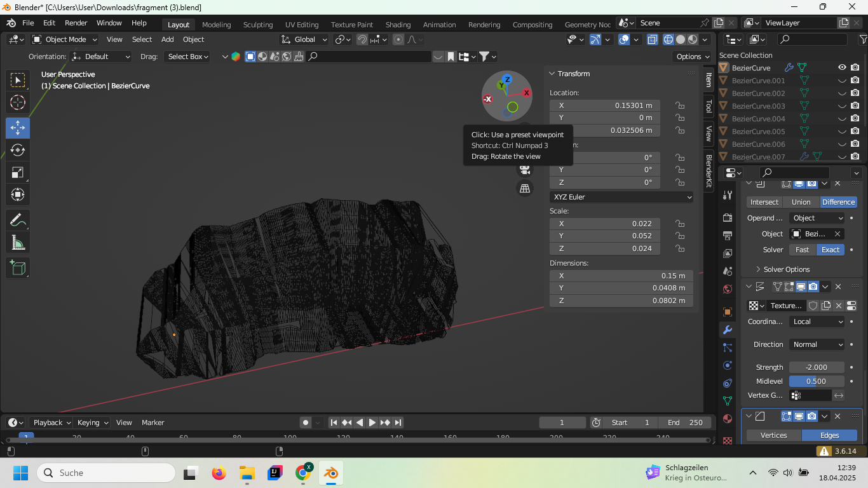Image resolution: width=868 pixels, height=488 pixels.
Task: Hide BezierCurve using its eye icon
Action: pyautogui.click(x=842, y=67)
